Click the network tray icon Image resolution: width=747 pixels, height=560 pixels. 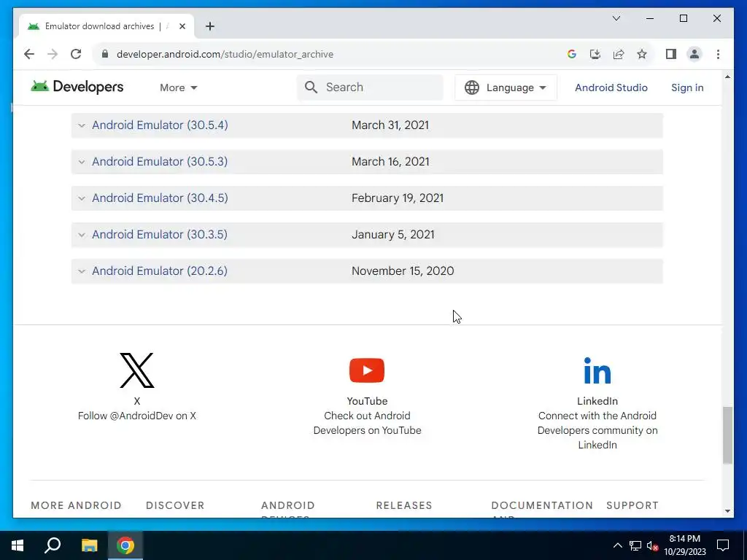[x=635, y=545]
